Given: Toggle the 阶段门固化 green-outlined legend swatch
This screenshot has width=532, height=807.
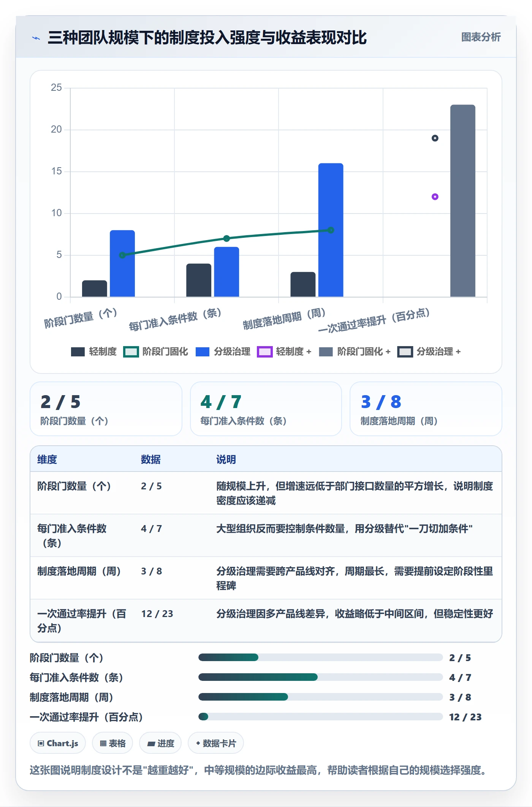Looking at the screenshot, I should tap(131, 352).
